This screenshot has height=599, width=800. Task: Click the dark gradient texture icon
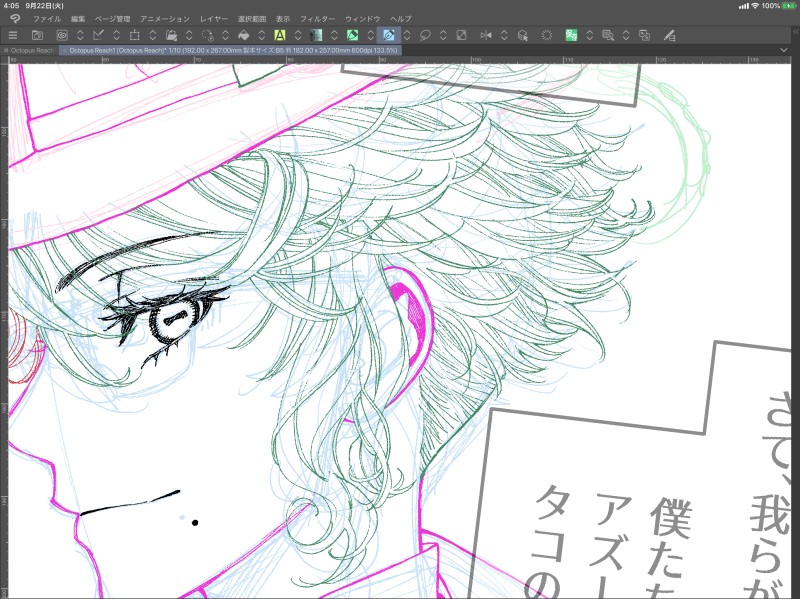pos(316,35)
